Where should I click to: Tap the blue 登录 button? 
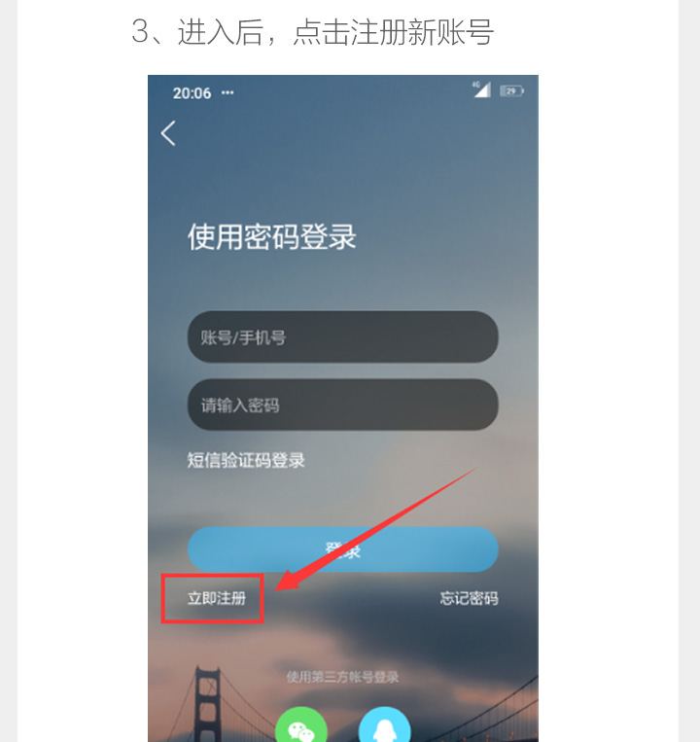343,549
